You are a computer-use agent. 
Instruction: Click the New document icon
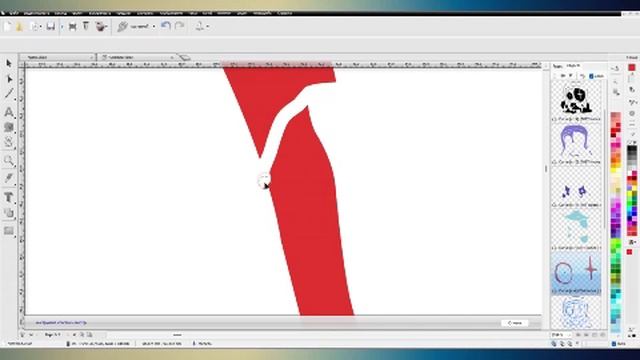tap(7, 27)
